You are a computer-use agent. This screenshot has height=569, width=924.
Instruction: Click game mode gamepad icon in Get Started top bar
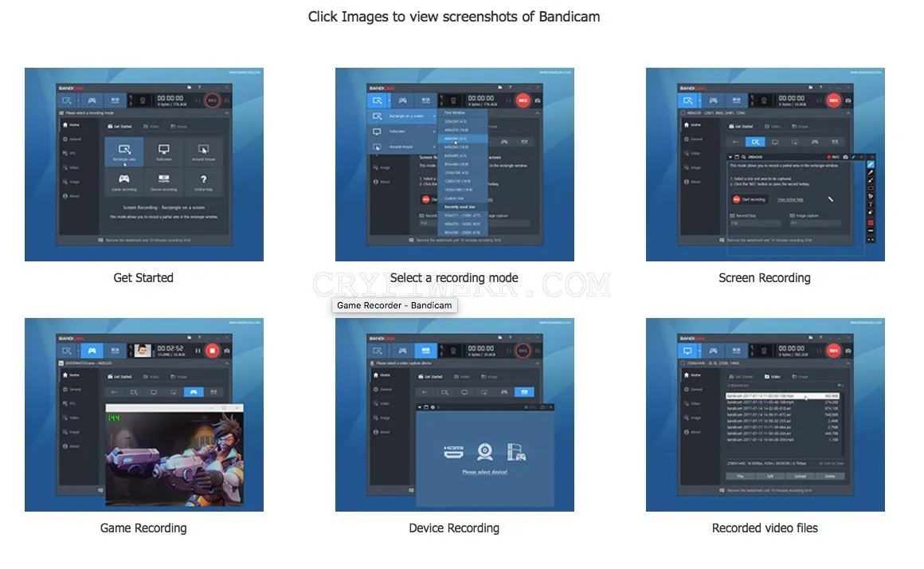click(x=92, y=100)
